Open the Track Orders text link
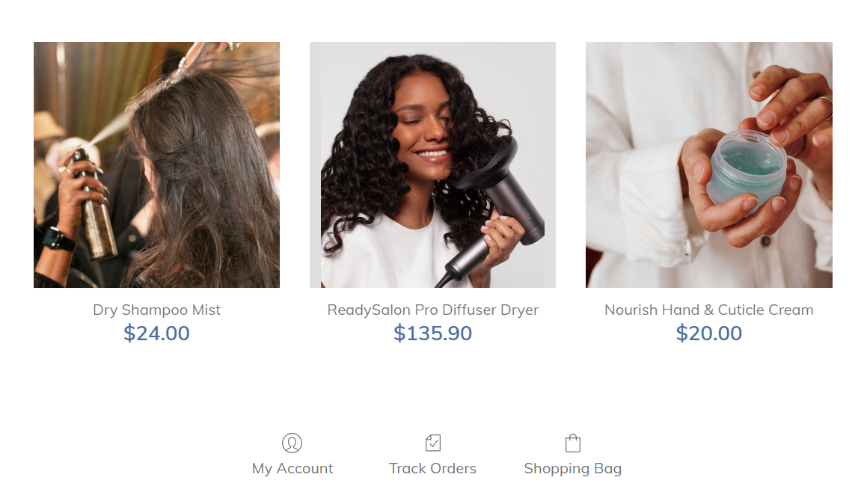The width and height of the screenshot is (867, 504). (432, 469)
